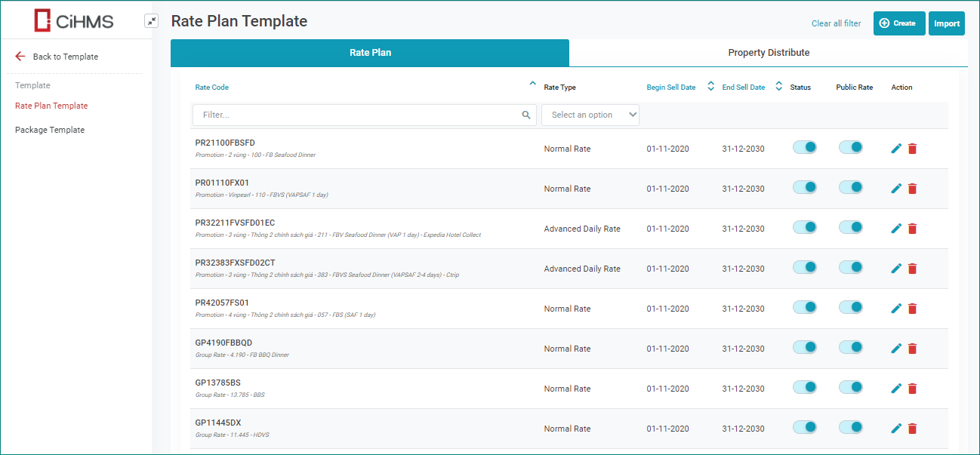This screenshot has width=980, height=455.
Task: Click the search magnifier in Rate Code filter
Action: point(526,115)
